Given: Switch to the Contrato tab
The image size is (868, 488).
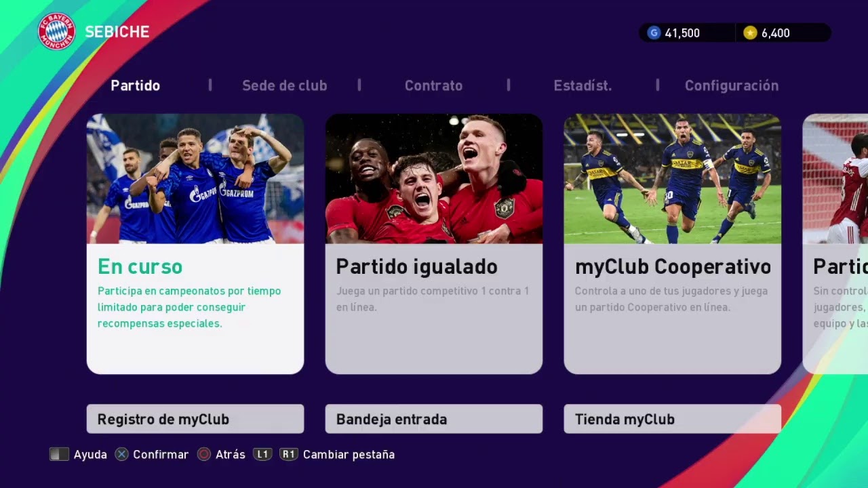Looking at the screenshot, I should tap(433, 85).
